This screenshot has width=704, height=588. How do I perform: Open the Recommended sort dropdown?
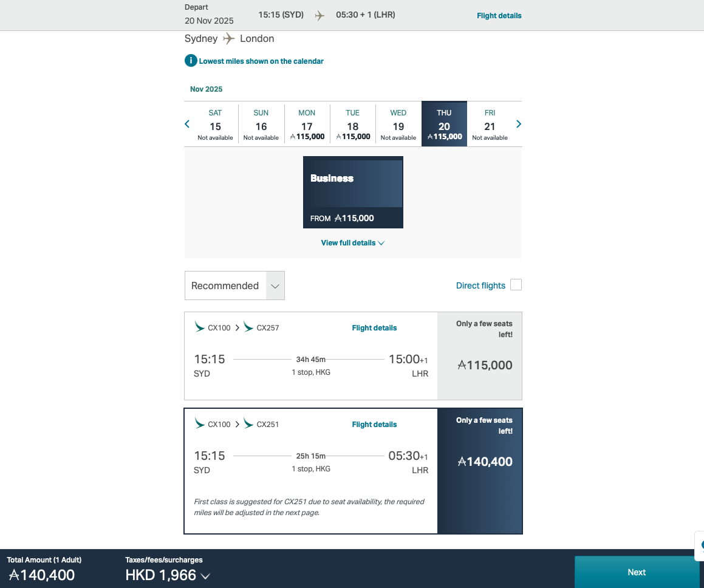click(x=234, y=285)
